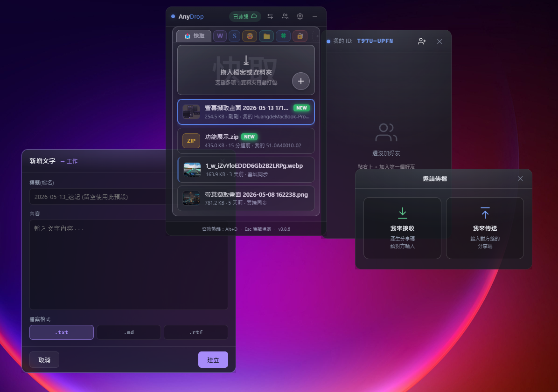Click thumbnail of 螢幕擷取畫面 2026-05-08 162238.png
This screenshot has height=392, width=558.
191,198
